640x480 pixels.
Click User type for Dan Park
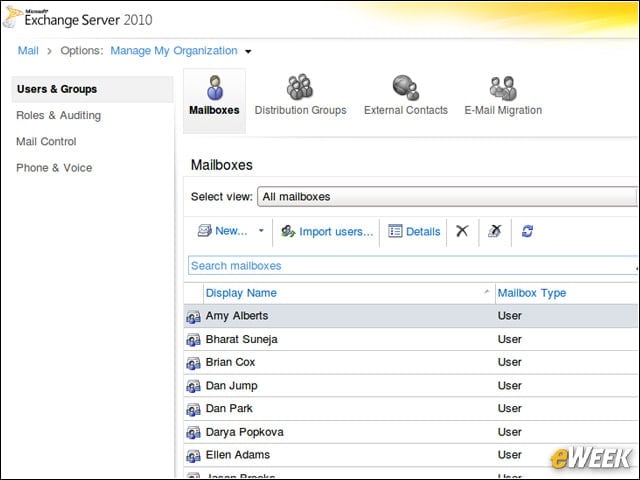point(509,409)
